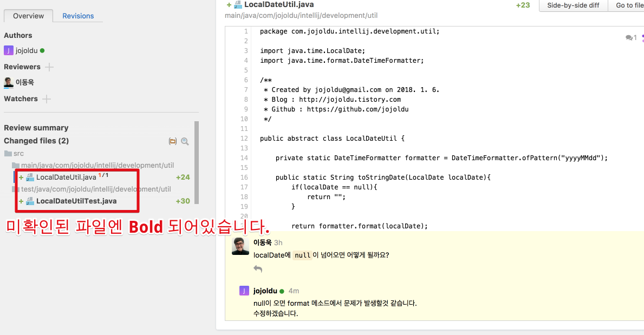Click the return formatter.format(localDate) line

[360, 226]
